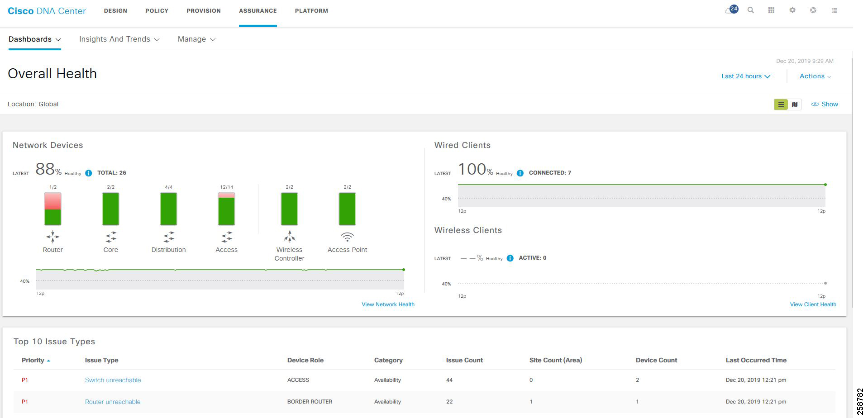Screen dimensions: 868x418
Task: Click the Access Point wifi icon
Action: tap(347, 237)
